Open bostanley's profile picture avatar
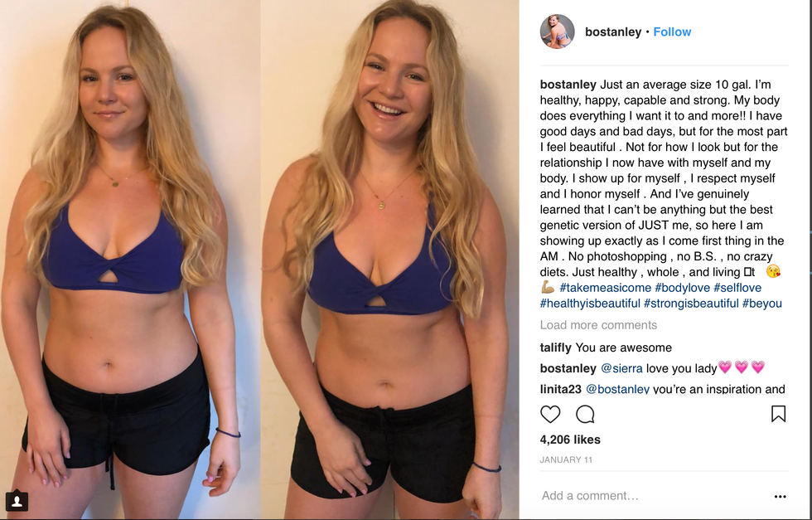 point(557,32)
